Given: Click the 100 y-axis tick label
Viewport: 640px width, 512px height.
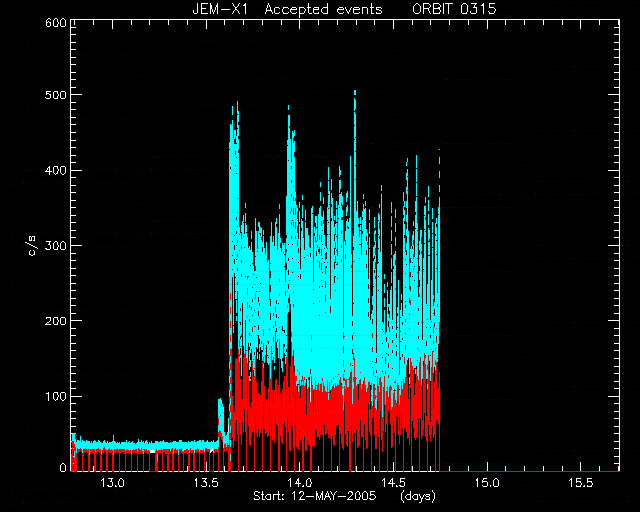Looking at the screenshot, I should tap(56, 396).
